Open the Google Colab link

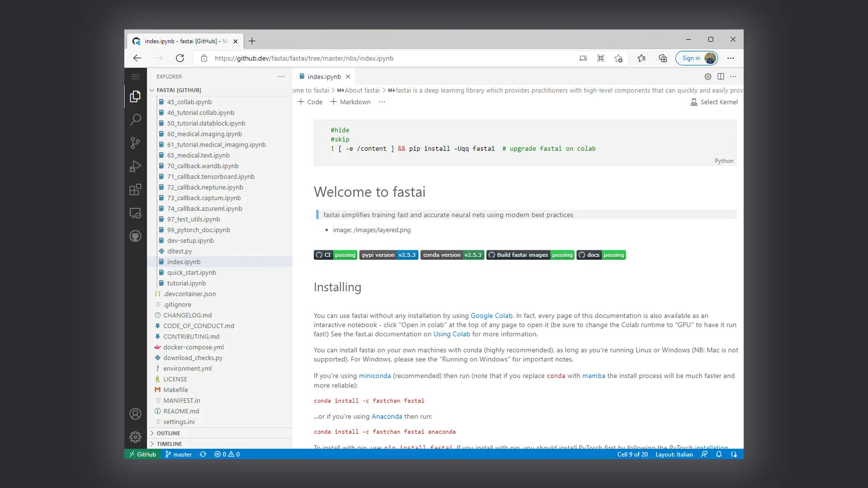click(491, 316)
